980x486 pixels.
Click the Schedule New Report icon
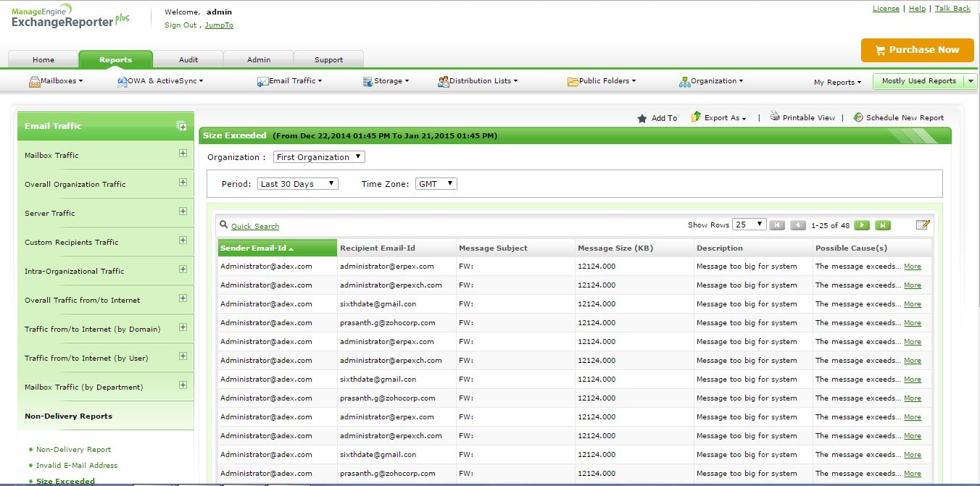point(858,117)
